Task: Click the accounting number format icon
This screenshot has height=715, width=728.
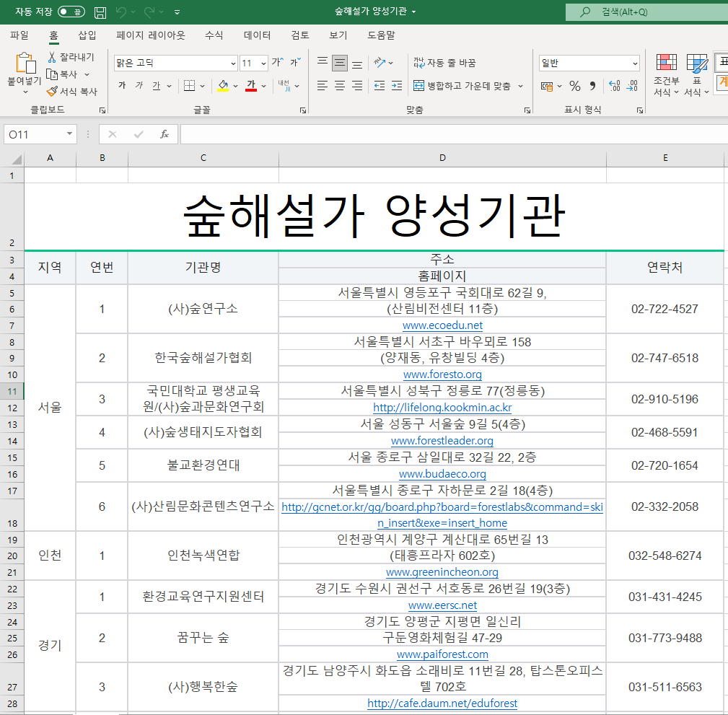Action: 547,86
